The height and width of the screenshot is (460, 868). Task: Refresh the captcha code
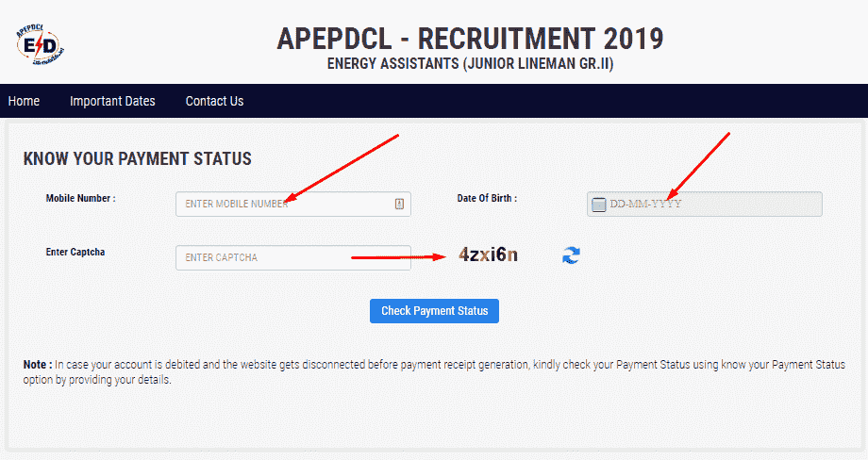(571, 255)
